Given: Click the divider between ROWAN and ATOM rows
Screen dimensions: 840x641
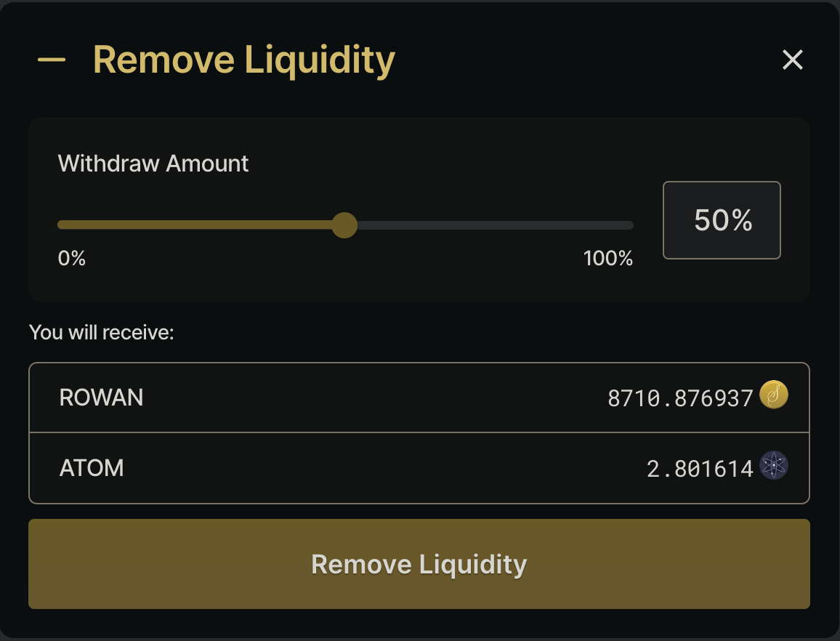Looking at the screenshot, I should [419, 432].
